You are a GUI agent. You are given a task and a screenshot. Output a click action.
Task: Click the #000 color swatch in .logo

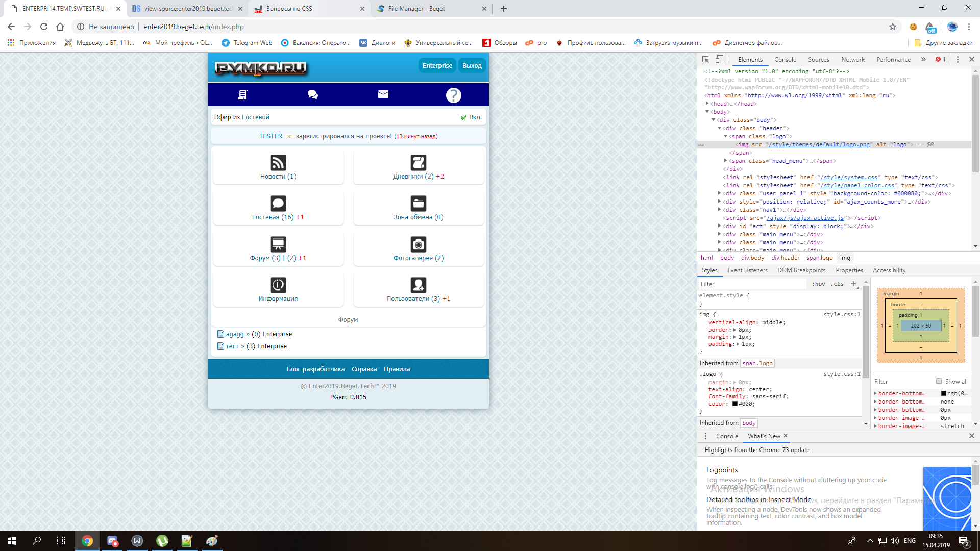(x=735, y=404)
